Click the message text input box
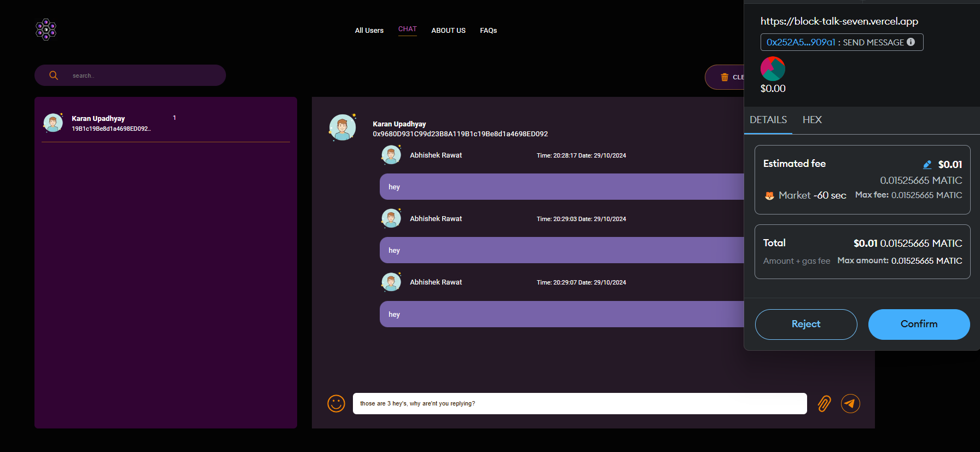This screenshot has height=452, width=980. pyautogui.click(x=580, y=404)
